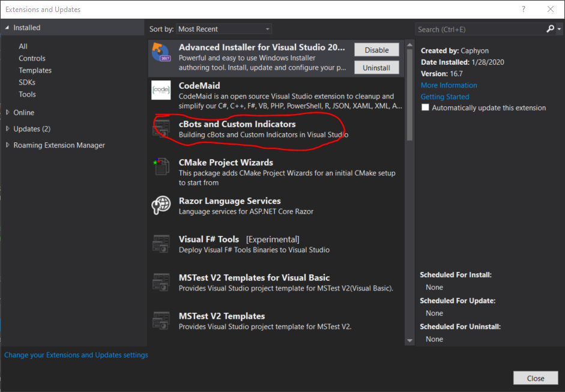This screenshot has height=392, width=565.
Task: Click the MSTest V2 Templates icon
Action: point(161,321)
